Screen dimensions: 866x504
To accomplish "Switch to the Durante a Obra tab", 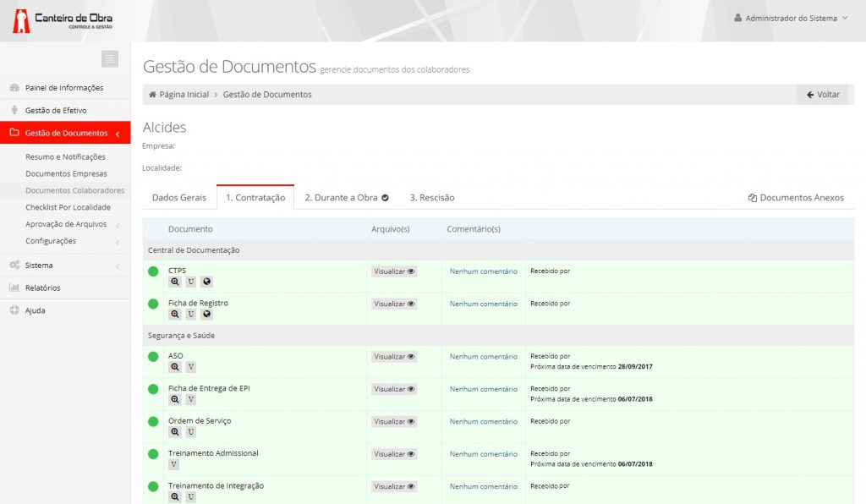I will 346,198.
